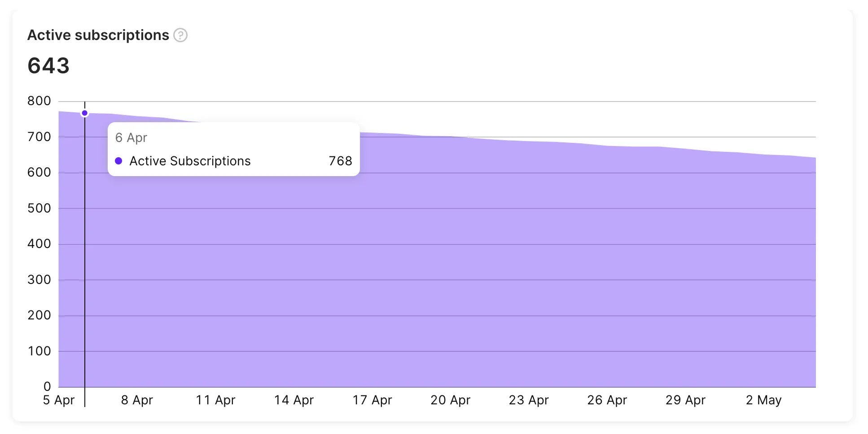
Task: Click the 643 total subscriptions number
Action: pyautogui.click(x=48, y=66)
